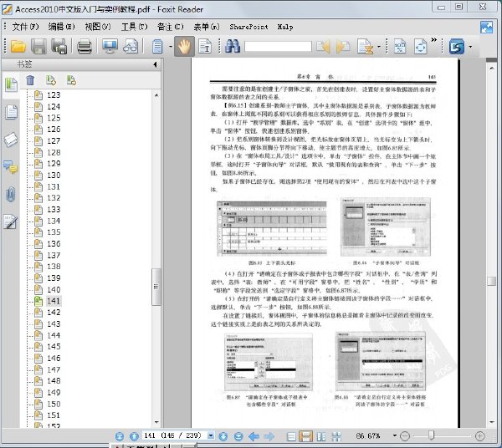Click the second bookmark page icon in the panel toolbar
Screen dimensions: 502x448
71,80
